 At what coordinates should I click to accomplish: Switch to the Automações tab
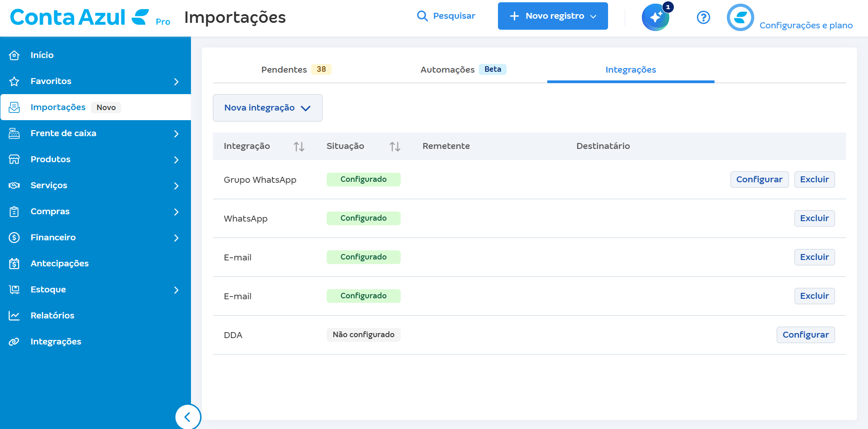coord(463,69)
